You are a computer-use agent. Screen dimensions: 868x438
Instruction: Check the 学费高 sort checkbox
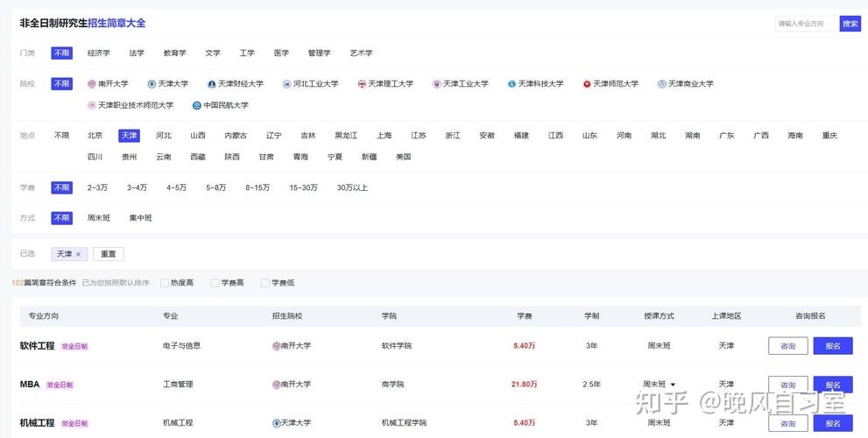[215, 283]
